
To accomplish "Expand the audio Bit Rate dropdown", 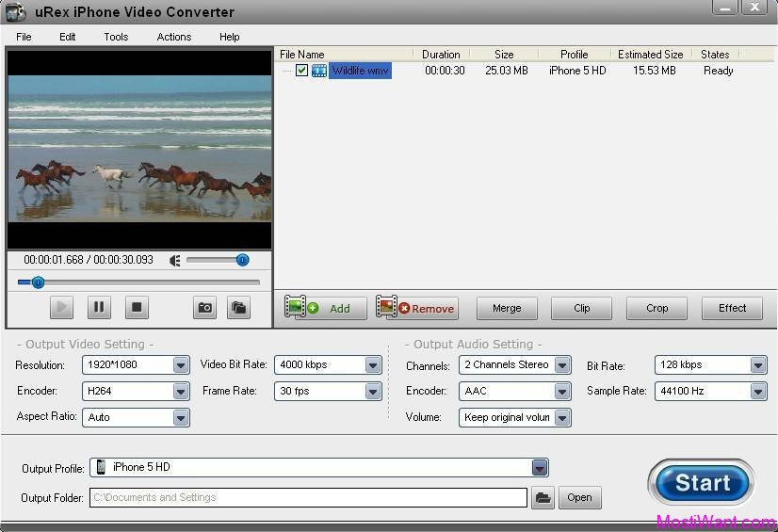I will tap(758, 365).
